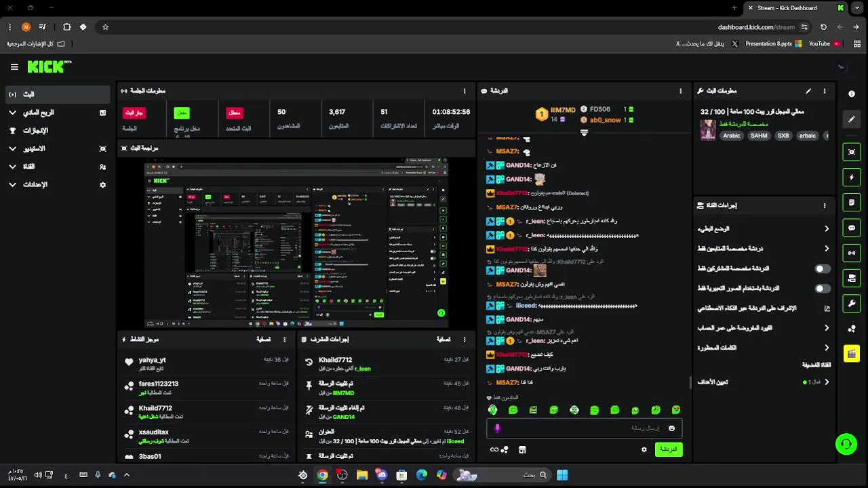Open the info icon in the right toolbar
The height and width of the screenshot is (488, 868).
click(852, 94)
